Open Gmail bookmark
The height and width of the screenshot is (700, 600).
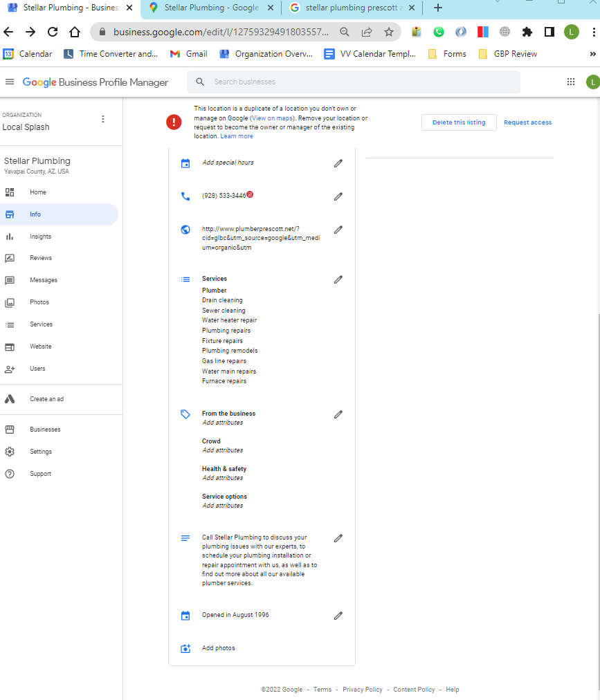188,54
